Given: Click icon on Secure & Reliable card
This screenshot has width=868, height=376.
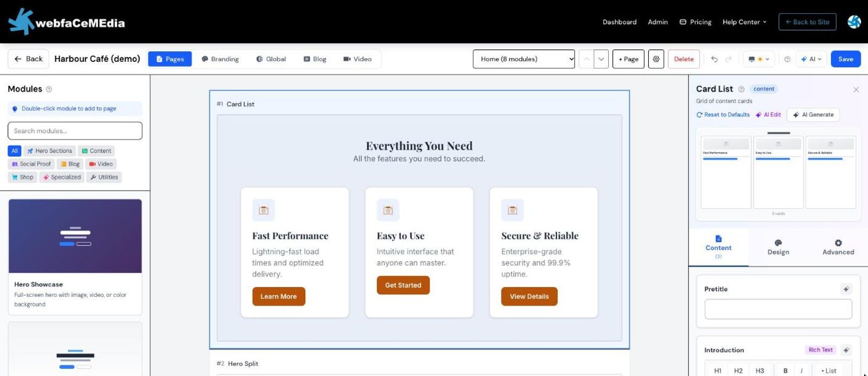Looking at the screenshot, I should tap(513, 210).
